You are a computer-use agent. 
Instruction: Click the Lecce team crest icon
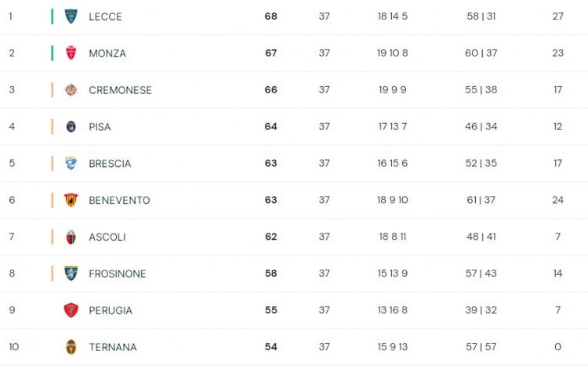71,16
